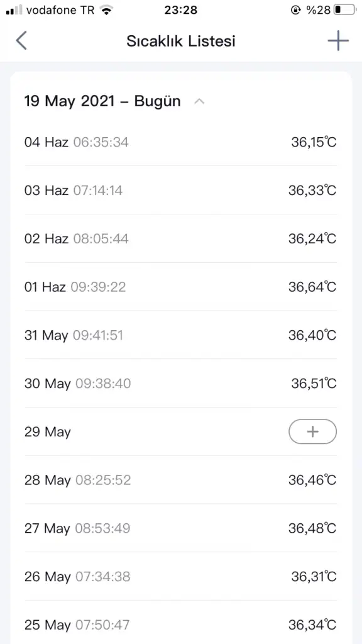
Task: Select the 03 Haz 07:14:14 record
Action: tap(181, 191)
